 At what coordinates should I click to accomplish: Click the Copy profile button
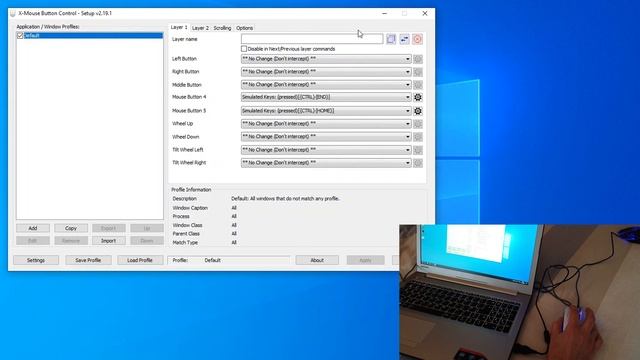[x=71, y=228]
